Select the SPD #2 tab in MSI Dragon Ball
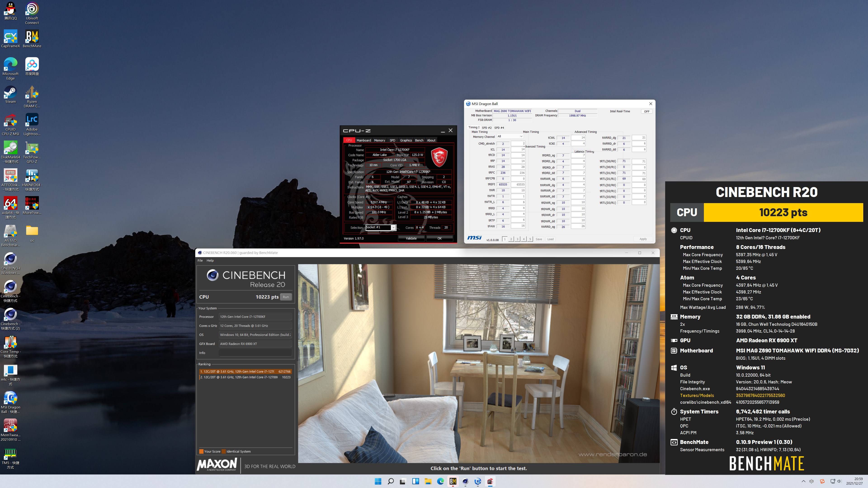 487,128
